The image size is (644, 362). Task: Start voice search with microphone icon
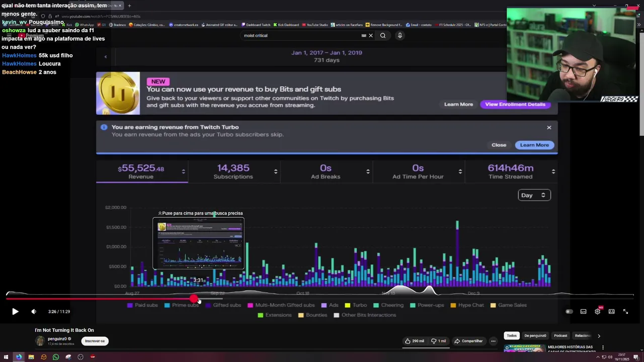[400, 36]
